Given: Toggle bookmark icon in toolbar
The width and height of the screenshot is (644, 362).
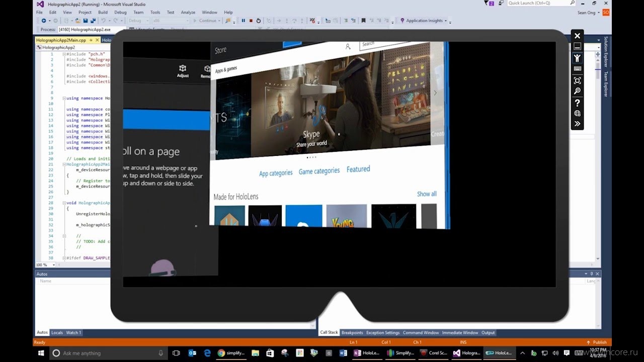Looking at the screenshot, I should click(x=363, y=21).
